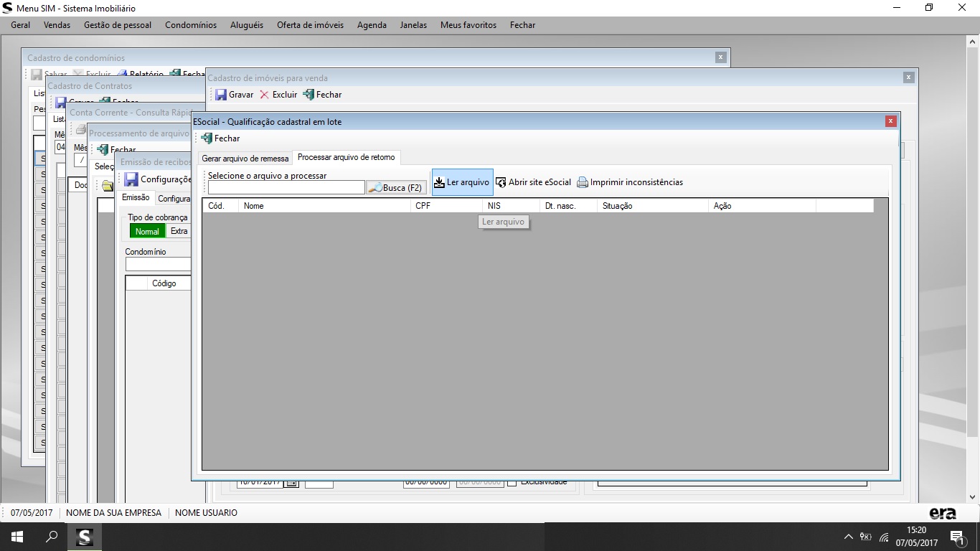The width and height of the screenshot is (980, 551).
Task: Click the Nome column header
Action: click(x=324, y=206)
